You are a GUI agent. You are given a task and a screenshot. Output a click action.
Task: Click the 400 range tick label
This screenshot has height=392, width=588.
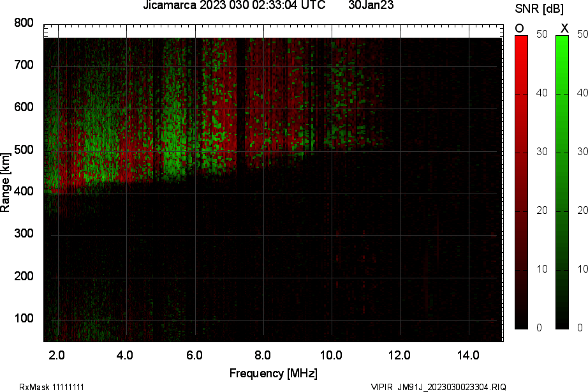click(24, 192)
